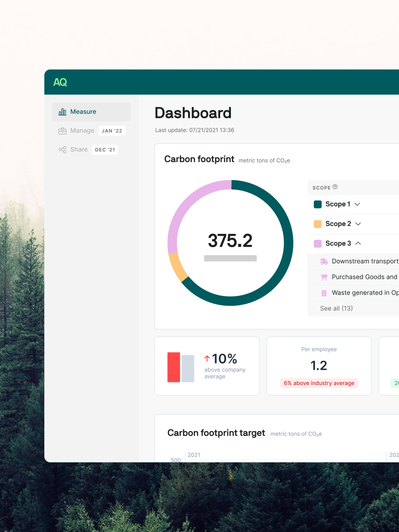Open the Measure section in sidebar
The image size is (399, 532).
(92, 112)
